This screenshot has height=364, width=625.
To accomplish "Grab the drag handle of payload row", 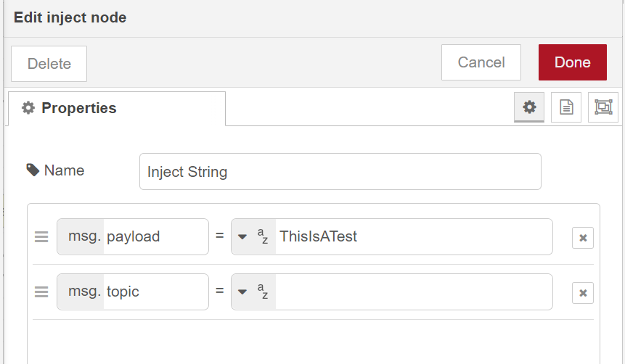I will [41, 237].
